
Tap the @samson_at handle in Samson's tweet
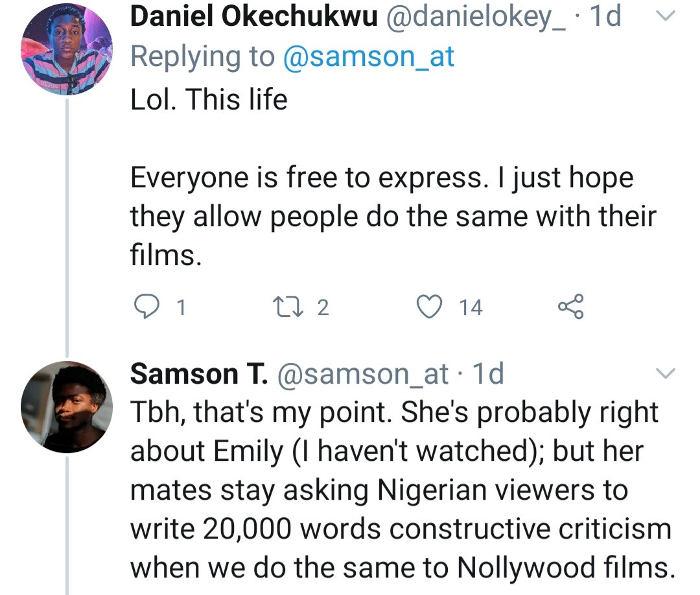pos(363,374)
